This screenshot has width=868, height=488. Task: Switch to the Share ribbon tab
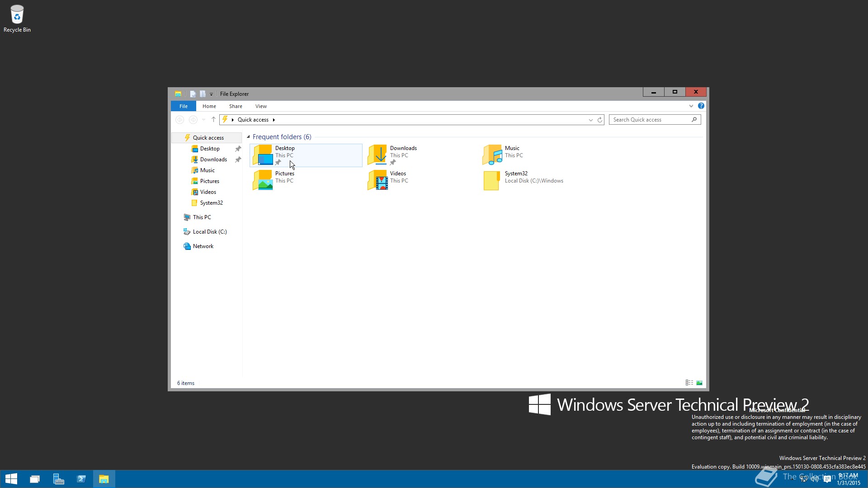236,106
